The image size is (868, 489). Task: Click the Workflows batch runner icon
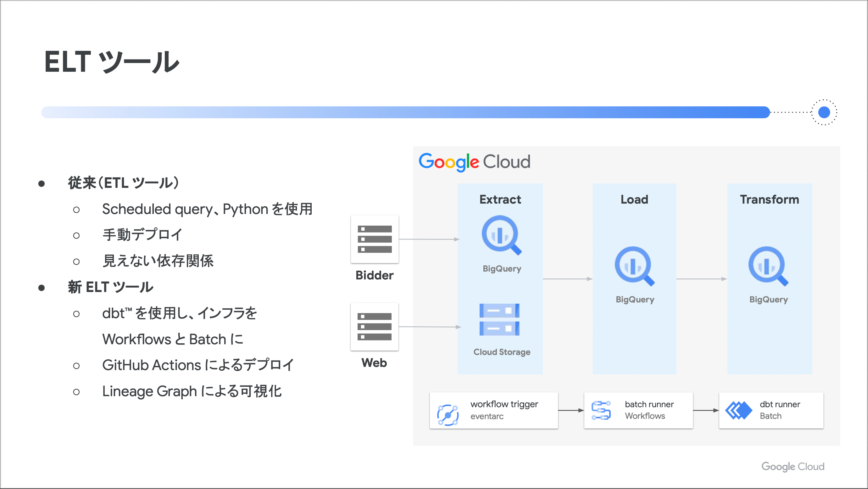click(601, 410)
